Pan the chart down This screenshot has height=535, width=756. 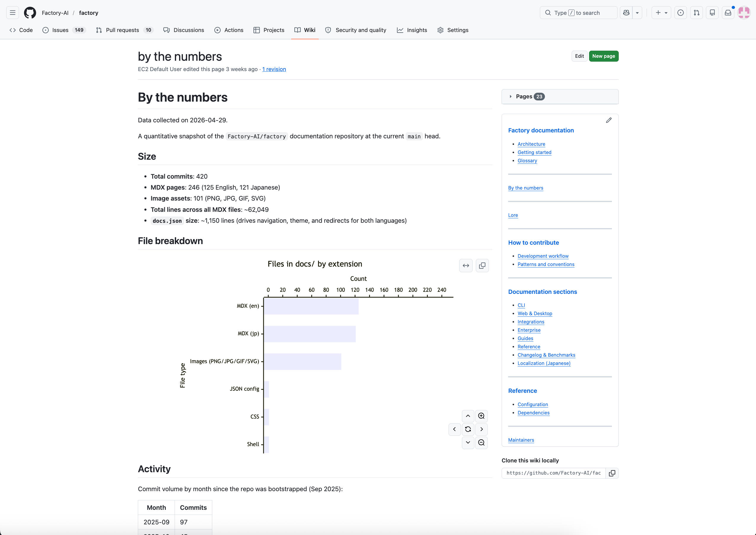(468, 443)
